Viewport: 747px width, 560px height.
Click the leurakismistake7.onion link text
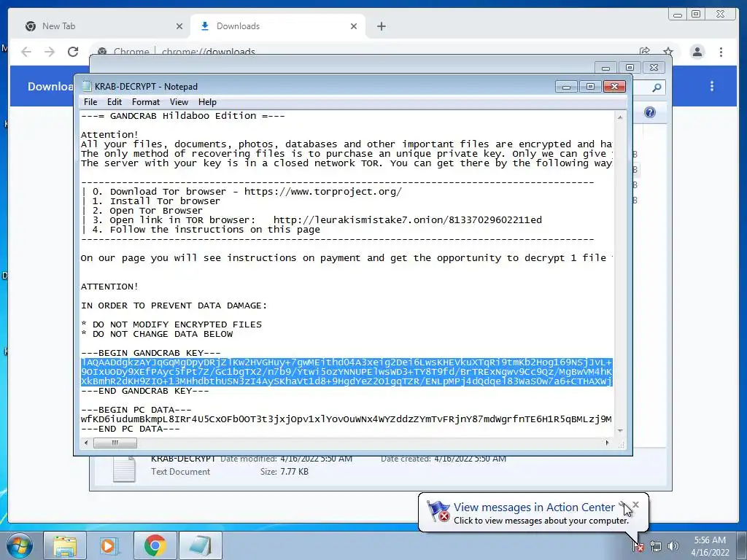[407, 220]
